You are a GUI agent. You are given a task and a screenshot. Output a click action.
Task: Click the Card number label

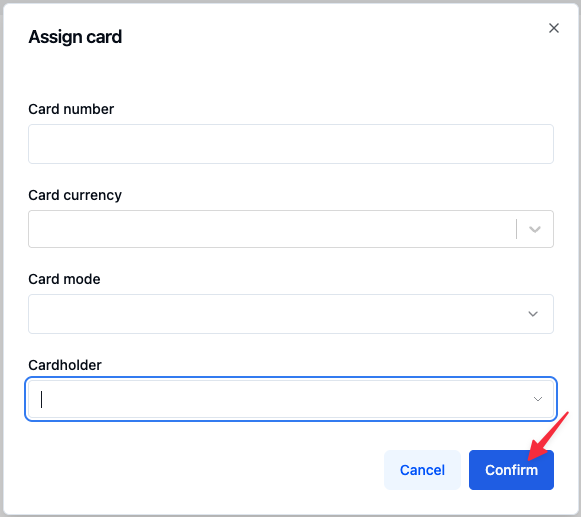71,109
